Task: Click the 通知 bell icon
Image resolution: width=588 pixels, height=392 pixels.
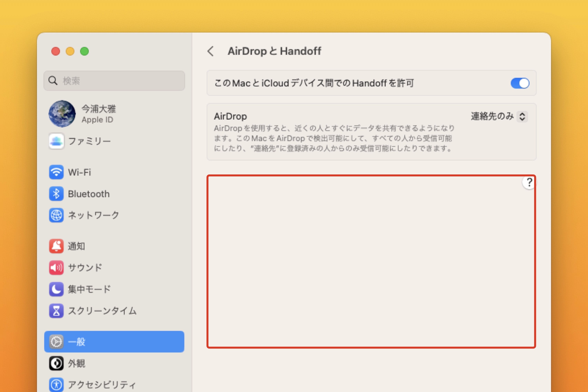Action: point(56,246)
